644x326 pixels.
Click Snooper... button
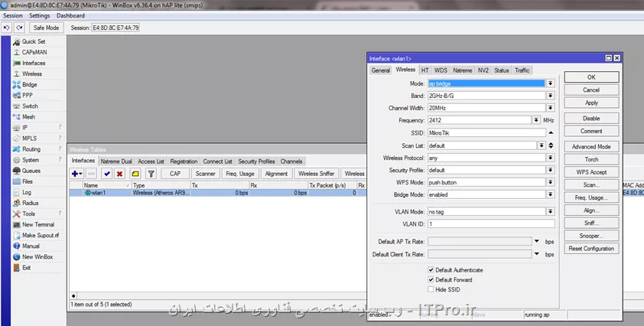pyautogui.click(x=591, y=236)
